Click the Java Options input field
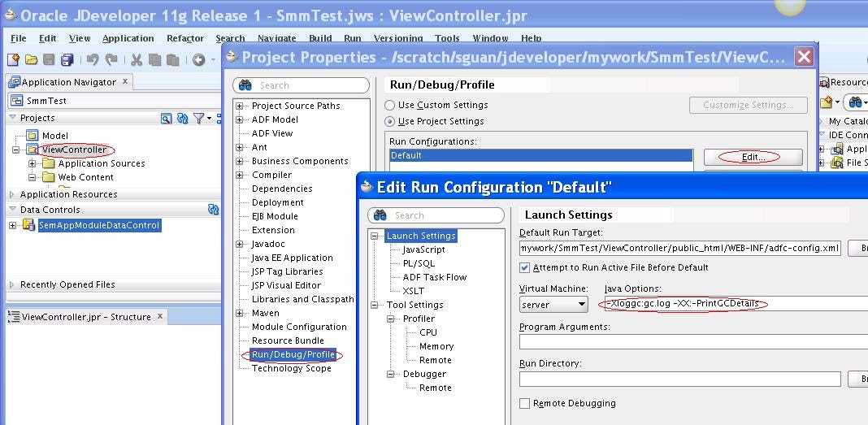 pos(736,304)
